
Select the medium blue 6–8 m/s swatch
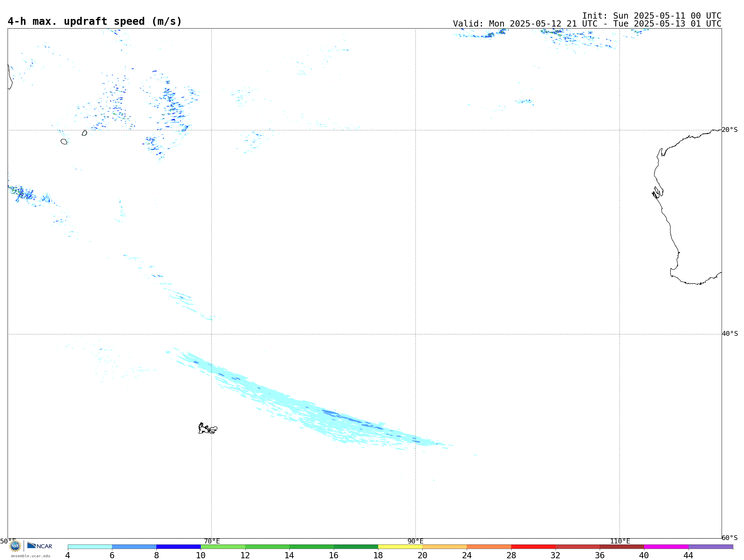(x=134, y=547)
